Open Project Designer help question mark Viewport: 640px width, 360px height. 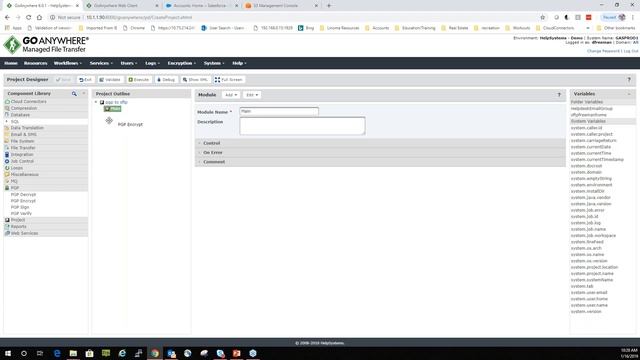coord(629,80)
